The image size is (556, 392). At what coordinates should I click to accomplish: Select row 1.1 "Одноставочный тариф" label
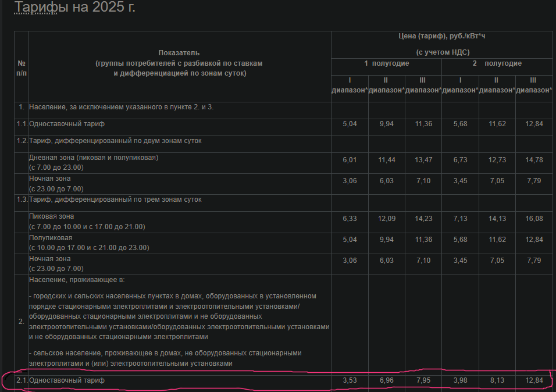pyautogui.click(x=67, y=124)
